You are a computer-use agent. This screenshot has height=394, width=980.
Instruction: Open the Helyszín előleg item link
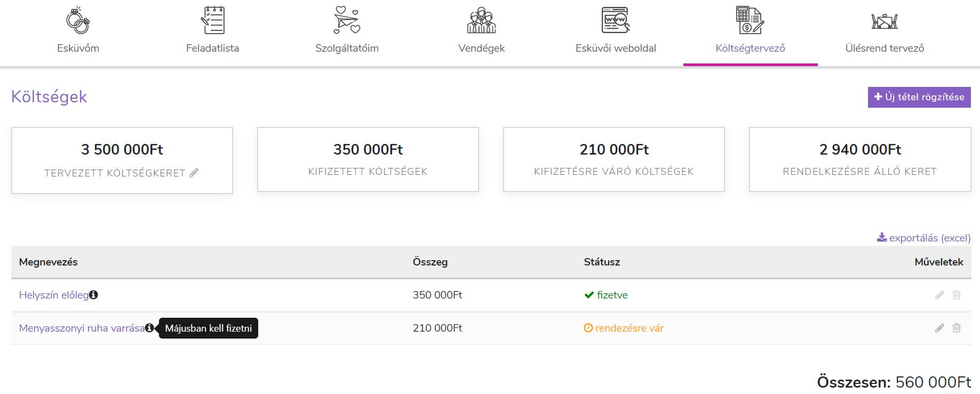click(54, 295)
